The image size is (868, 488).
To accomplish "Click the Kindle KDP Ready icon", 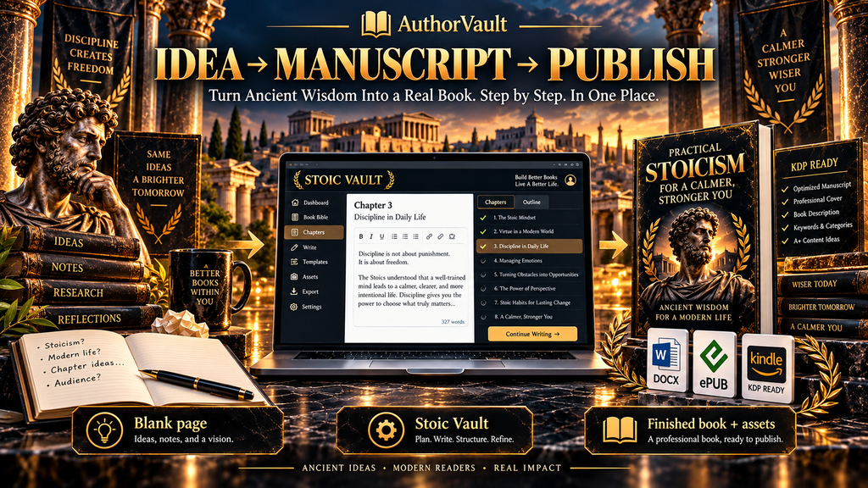I will point(766,368).
